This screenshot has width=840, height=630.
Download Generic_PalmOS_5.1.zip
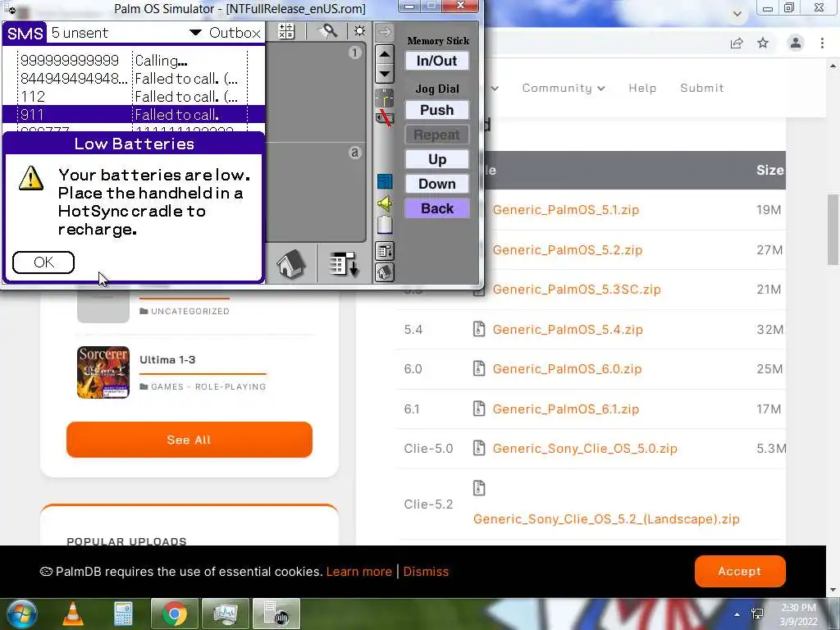[x=566, y=209]
